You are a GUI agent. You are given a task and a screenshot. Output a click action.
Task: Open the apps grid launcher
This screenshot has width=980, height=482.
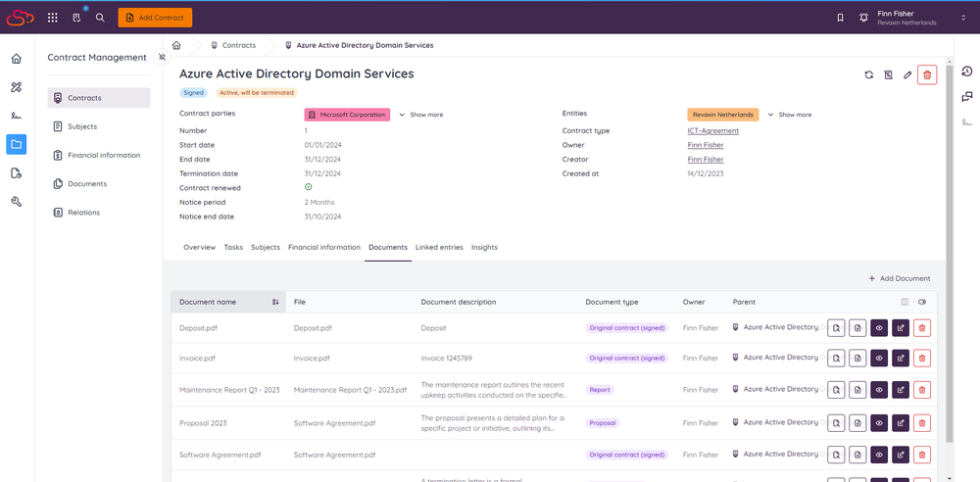53,18
